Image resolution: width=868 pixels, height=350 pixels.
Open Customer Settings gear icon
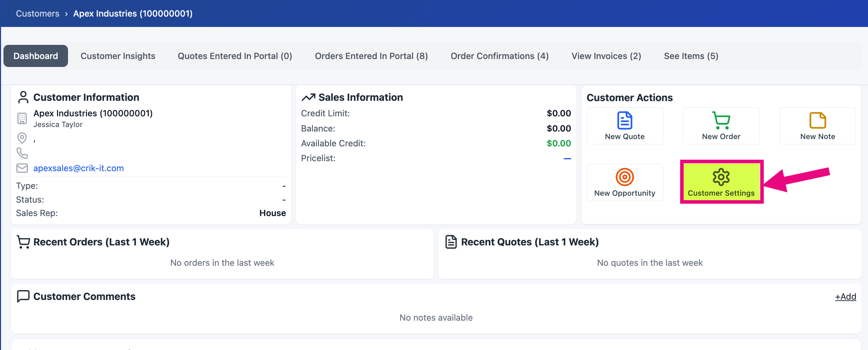tap(721, 177)
